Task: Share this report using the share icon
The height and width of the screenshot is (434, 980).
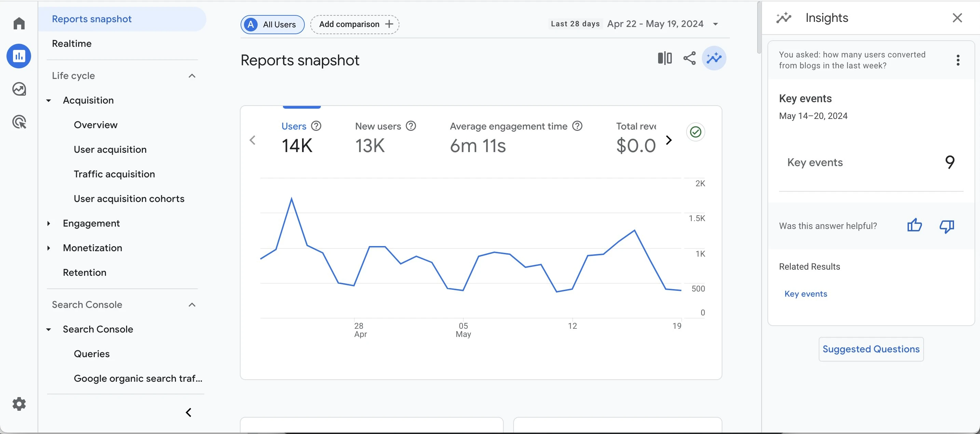Action: 689,58
